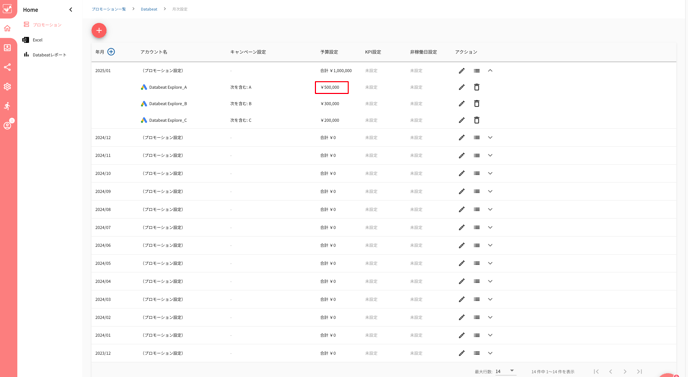
Task: Delete the Databeat Explore_A row
Action: (x=477, y=87)
